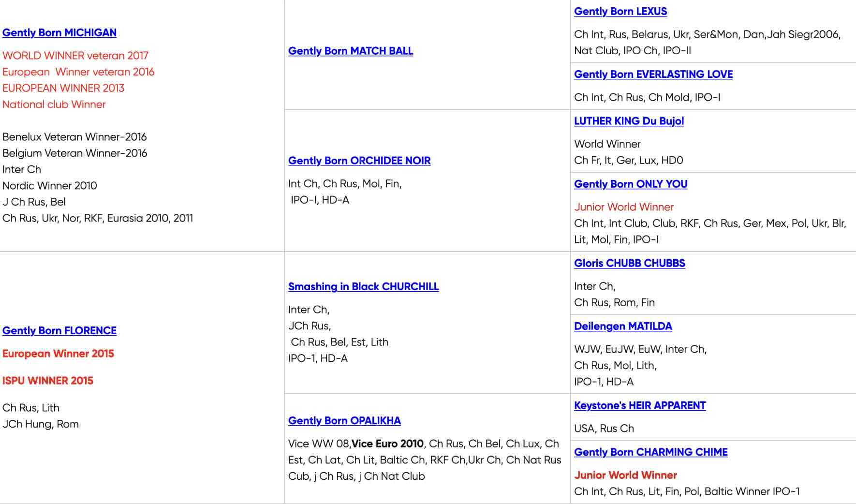The width and height of the screenshot is (856, 504).
Task: Click 'Ch Rus, Lith' under FLORENCE
Action: [x=31, y=408]
